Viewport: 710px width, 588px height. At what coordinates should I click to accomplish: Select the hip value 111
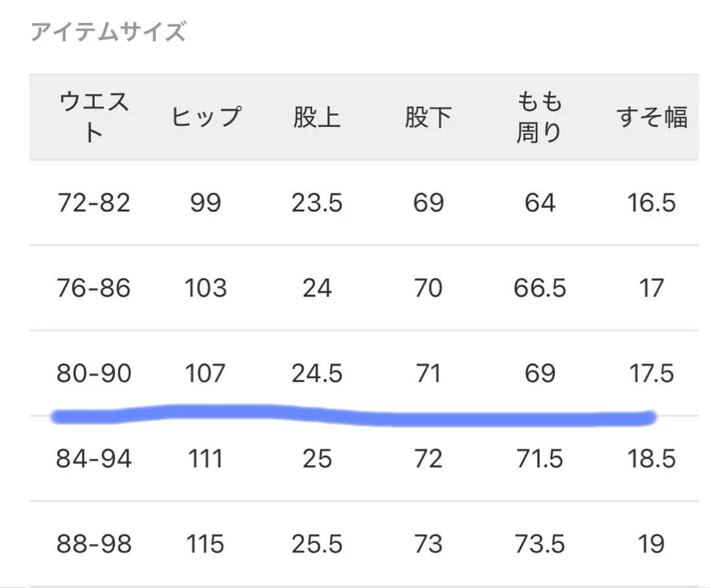206,458
